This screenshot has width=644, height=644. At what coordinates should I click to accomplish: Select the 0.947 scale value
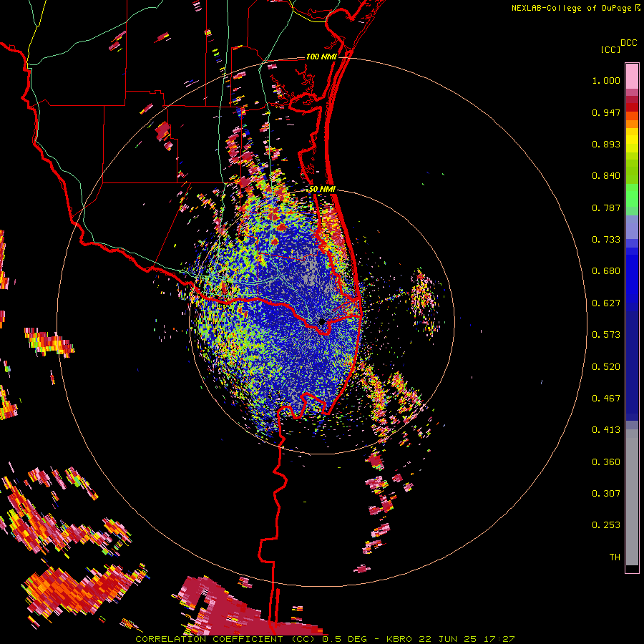(x=606, y=112)
